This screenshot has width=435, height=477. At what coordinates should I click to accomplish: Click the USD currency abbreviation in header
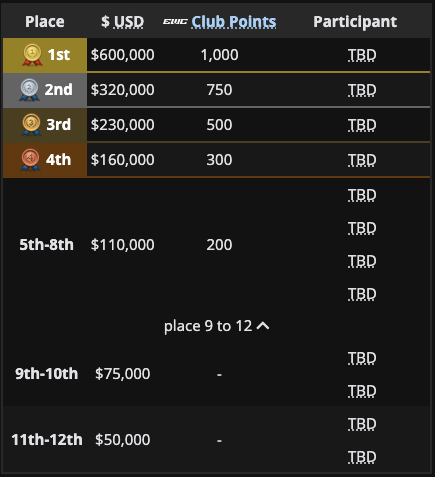point(129,22)
